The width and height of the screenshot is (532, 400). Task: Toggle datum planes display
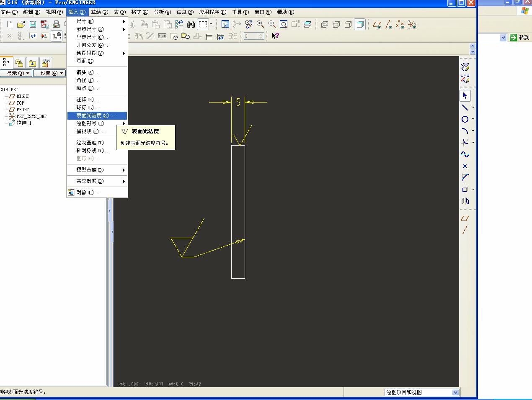click(377, 25)
